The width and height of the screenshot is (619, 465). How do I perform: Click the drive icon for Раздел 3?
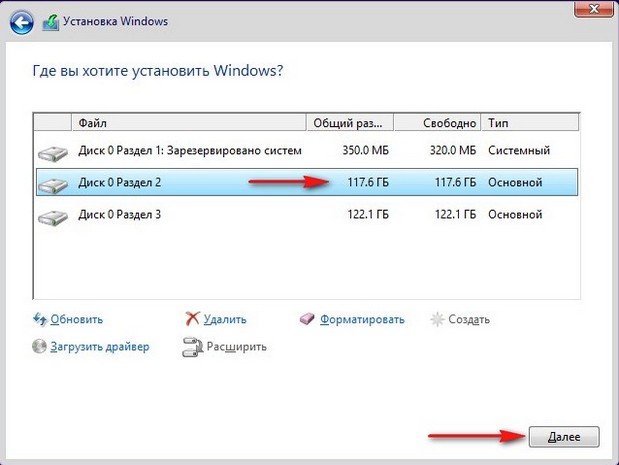pyautogui.click(x=53, y=217)
